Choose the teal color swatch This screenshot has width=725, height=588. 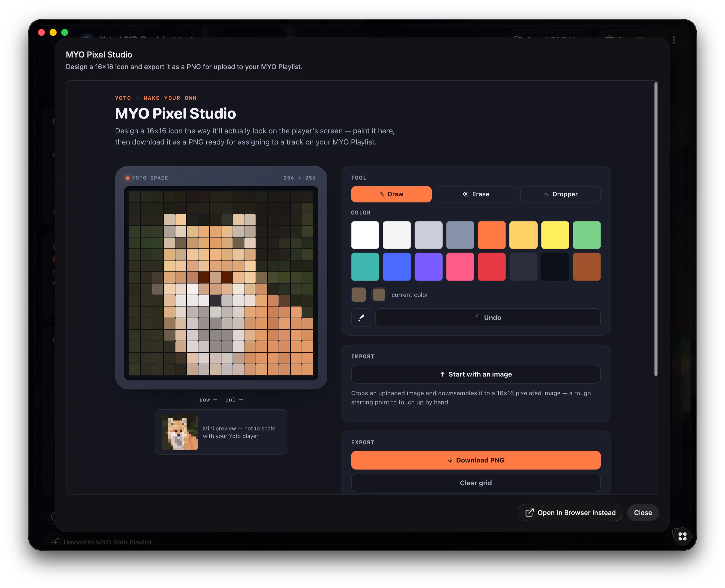tap(365, 266)
